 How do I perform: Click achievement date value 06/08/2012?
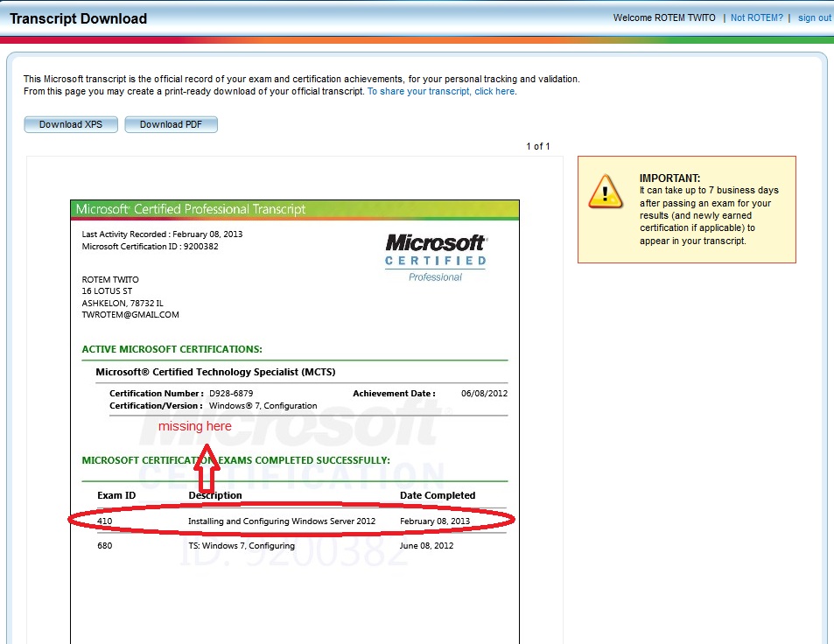click(484, 394)
